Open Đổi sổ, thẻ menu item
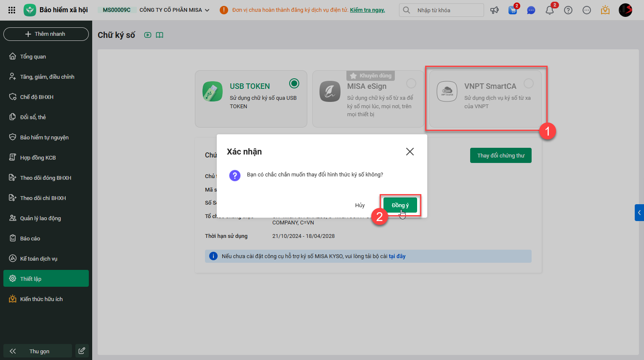 click(x=46, y=117)
